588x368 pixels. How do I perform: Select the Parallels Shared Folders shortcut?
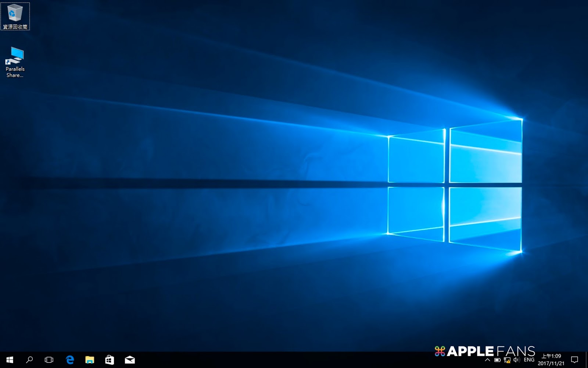point(15,62)
